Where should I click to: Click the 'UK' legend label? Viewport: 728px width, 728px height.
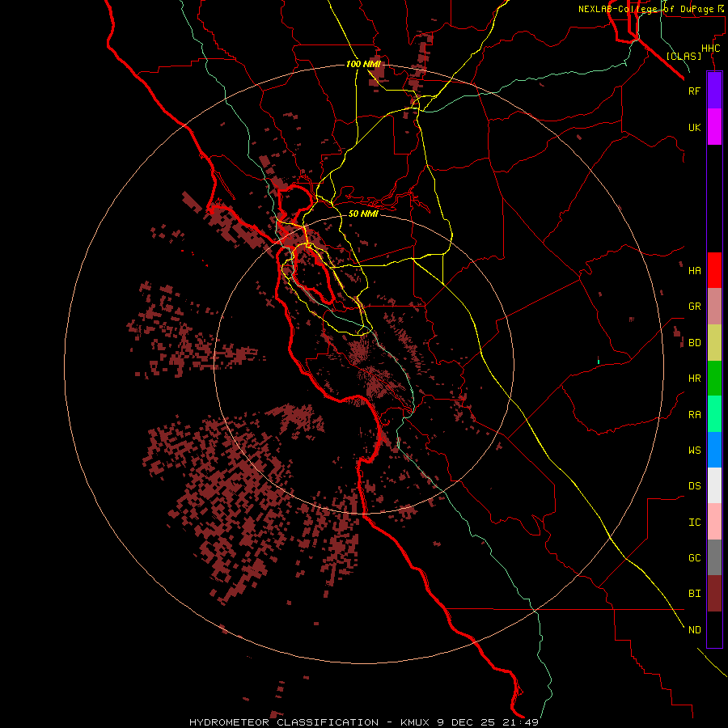point(694,128)
